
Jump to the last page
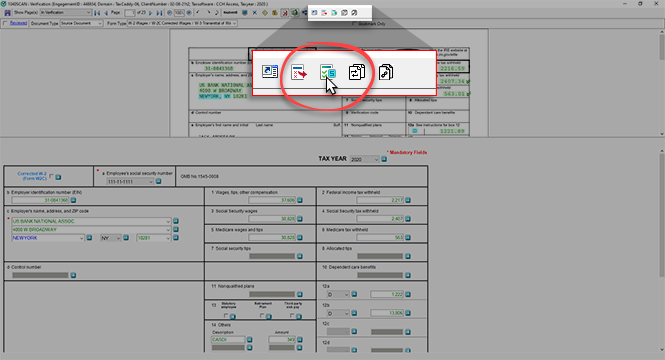click(159, 13)
